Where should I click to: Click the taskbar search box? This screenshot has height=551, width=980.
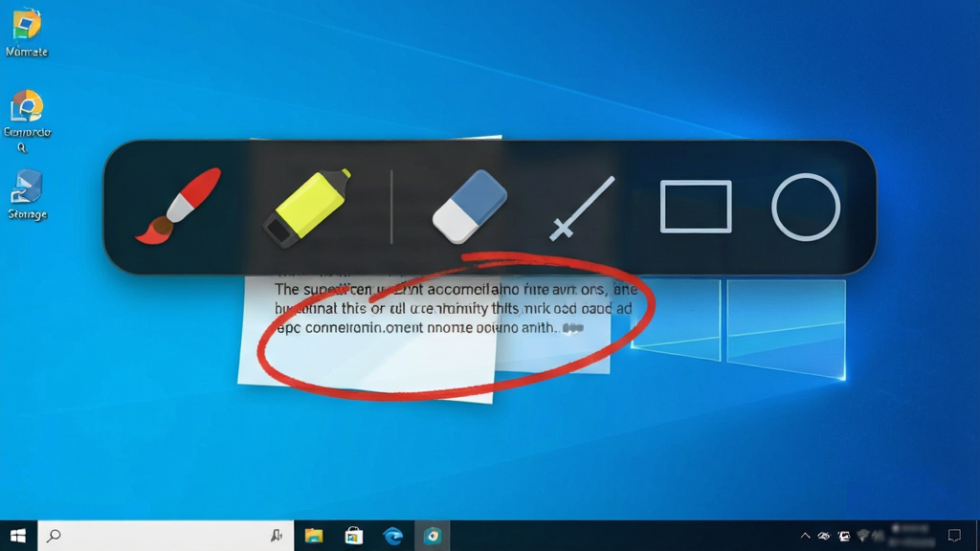[x=166, y=536]
